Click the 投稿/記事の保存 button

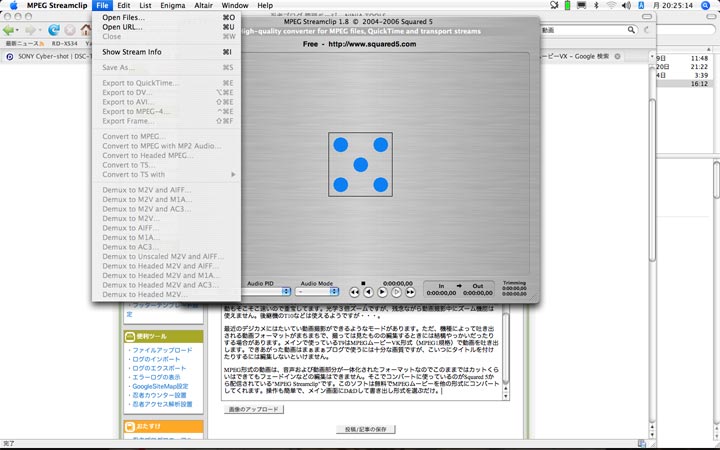tap(366, 429)
